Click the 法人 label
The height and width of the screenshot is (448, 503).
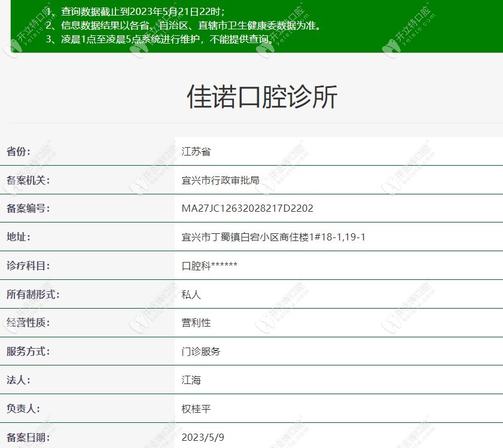click(19, 380)
